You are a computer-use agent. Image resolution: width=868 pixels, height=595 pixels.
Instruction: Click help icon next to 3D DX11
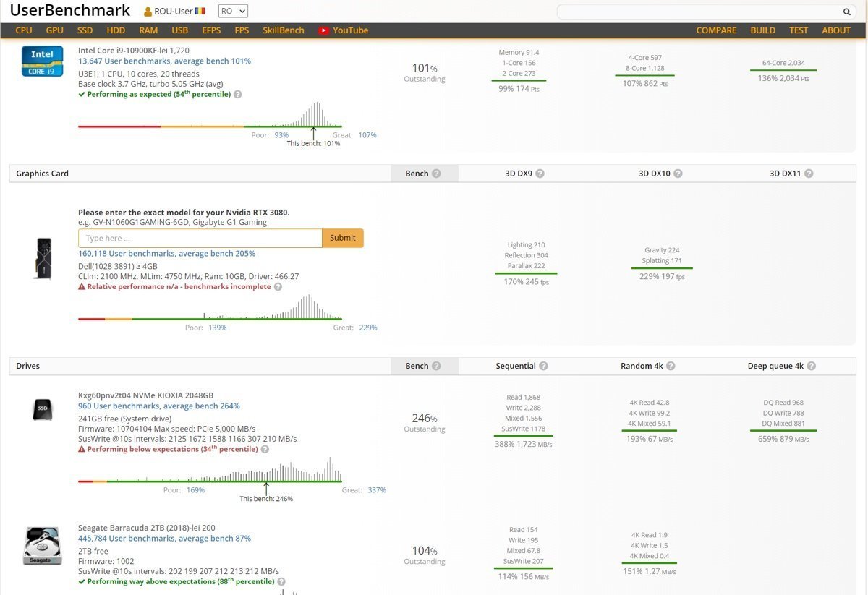pos(809,174)
